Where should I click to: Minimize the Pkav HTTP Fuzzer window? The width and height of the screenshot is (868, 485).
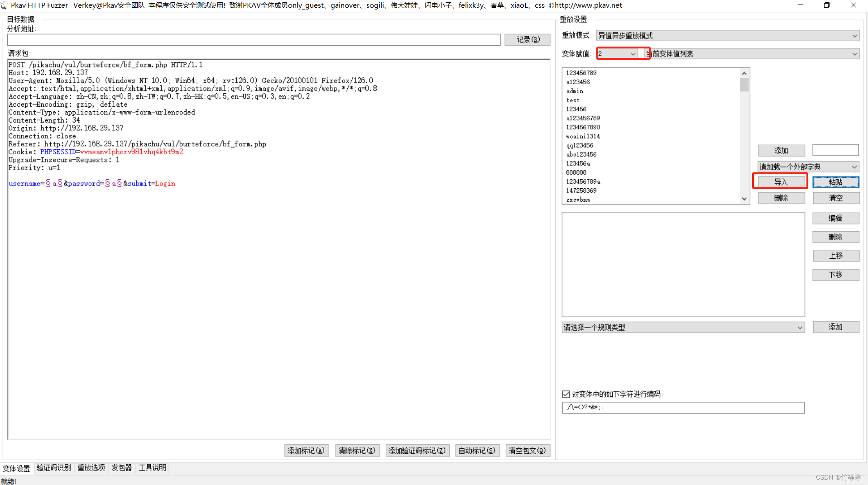801,5
